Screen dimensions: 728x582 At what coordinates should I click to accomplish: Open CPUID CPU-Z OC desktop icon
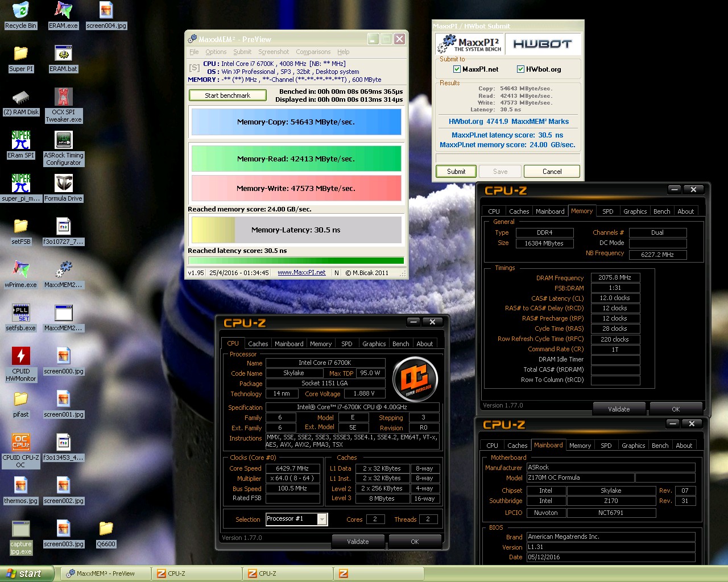tap(20, 451)
